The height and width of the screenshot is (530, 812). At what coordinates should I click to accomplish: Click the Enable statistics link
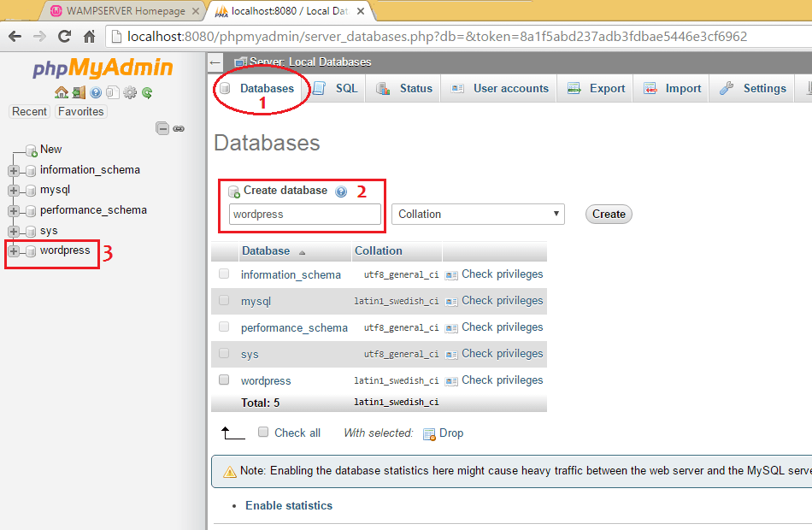point(289,506)
